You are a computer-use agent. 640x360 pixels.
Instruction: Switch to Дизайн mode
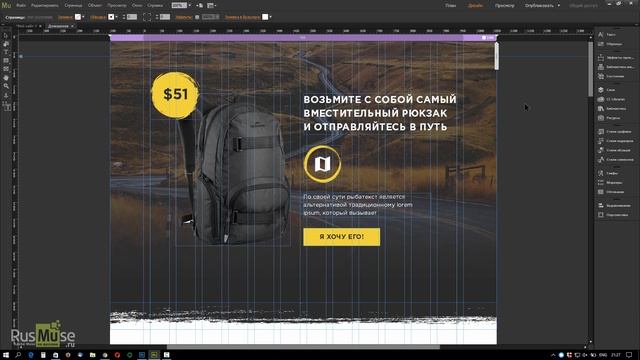(476, 6)
